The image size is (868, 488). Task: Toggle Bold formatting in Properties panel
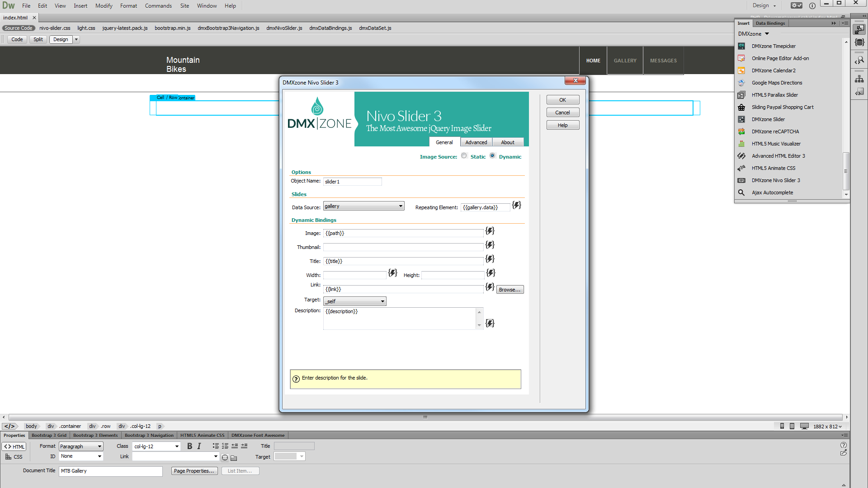[x=189, y=446]
